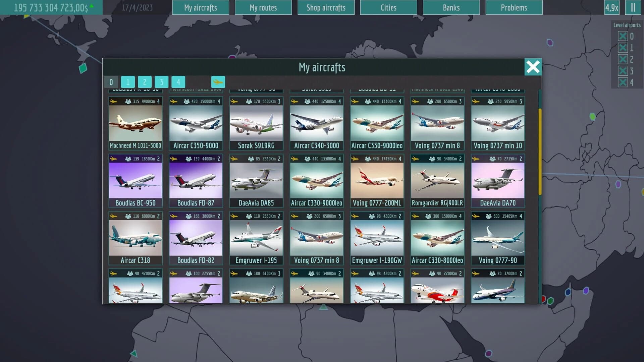Image resolution: width=644 pixels, height=362 pixels.
Task: Select the passenger count icon on Sorak S919RG
Action: click(249, 101)
